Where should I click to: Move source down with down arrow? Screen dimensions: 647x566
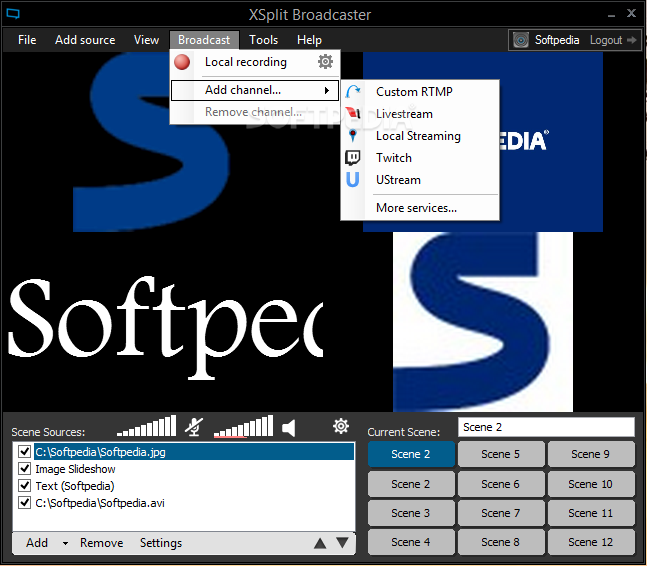(342, 542)
